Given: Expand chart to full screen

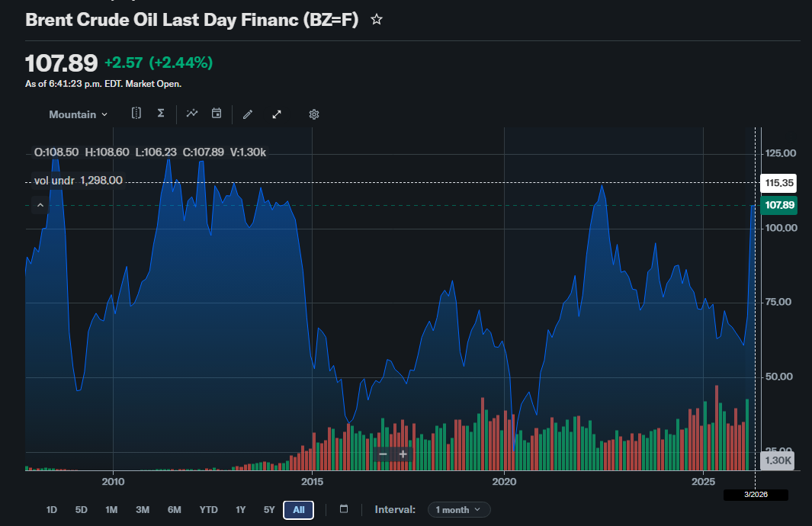Looking at the screenshot, I should (x=277, y=114).
